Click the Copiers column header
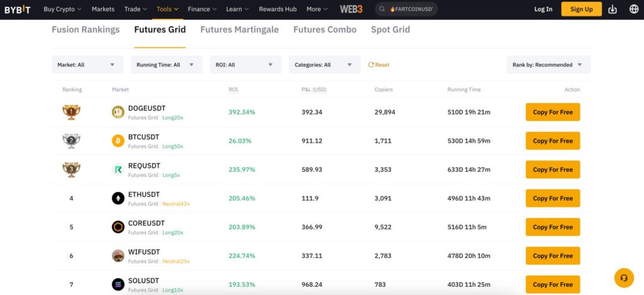 click(384, 89)
